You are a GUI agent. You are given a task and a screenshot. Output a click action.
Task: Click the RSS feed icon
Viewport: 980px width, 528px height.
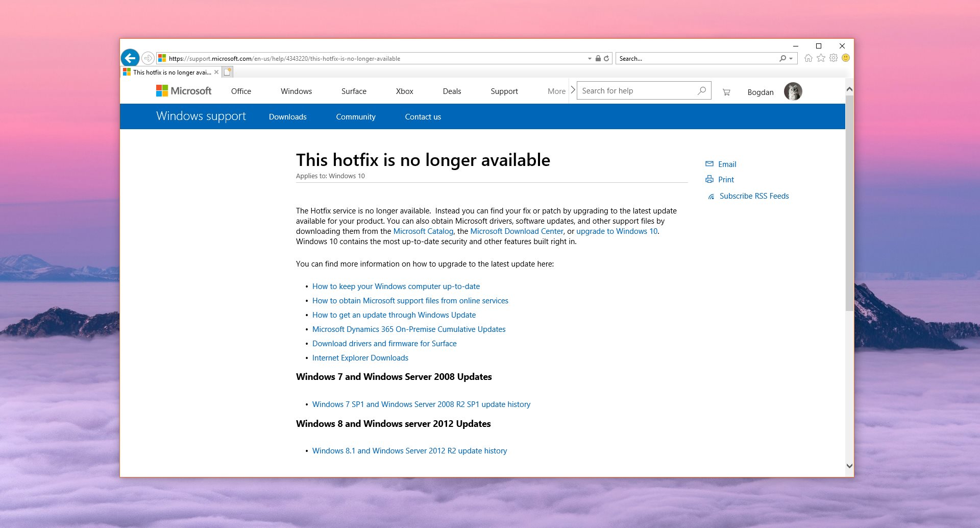[x=711, y=197]
